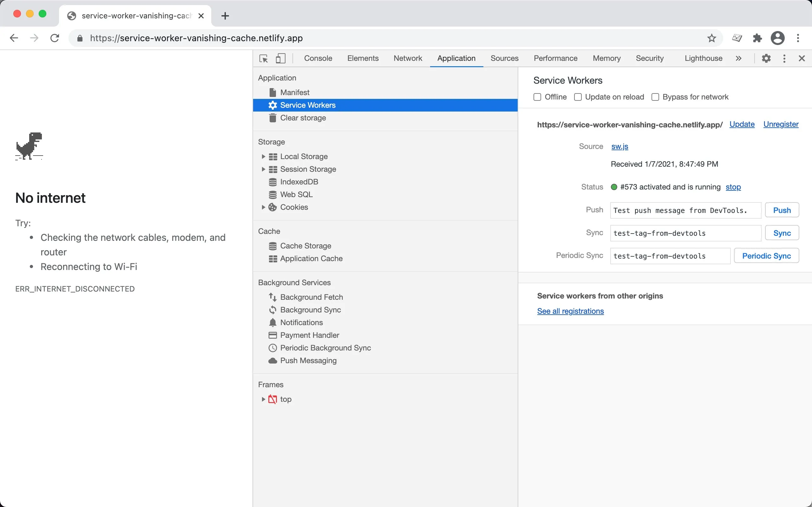Viewport: 812px width, 507px height.
Task: Open the Lighthouse tab
Action: pyautogui.click(x=703, y=58)
